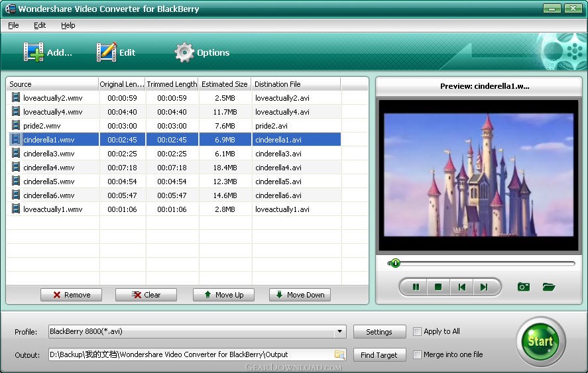
Task: Open the File menu
Action: click(x=13, y=25)
